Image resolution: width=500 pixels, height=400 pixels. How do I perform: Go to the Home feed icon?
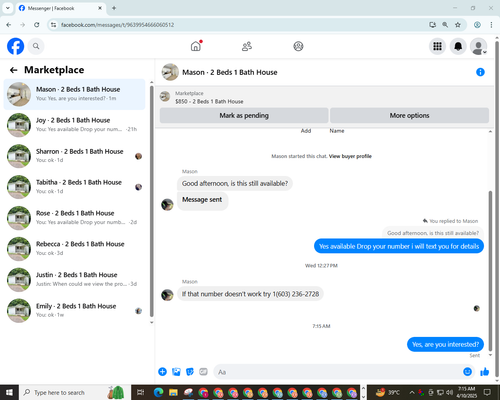pos(196,46)
